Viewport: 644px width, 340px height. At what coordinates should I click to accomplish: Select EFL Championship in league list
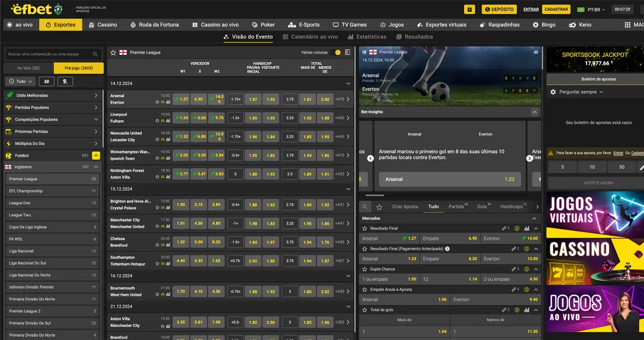click(52, 191)
